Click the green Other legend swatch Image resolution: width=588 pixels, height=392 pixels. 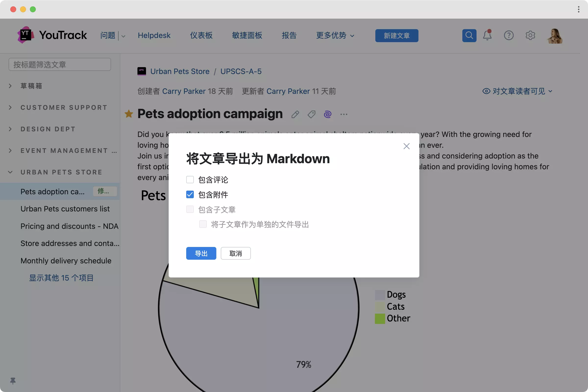(x=380, y=318)
